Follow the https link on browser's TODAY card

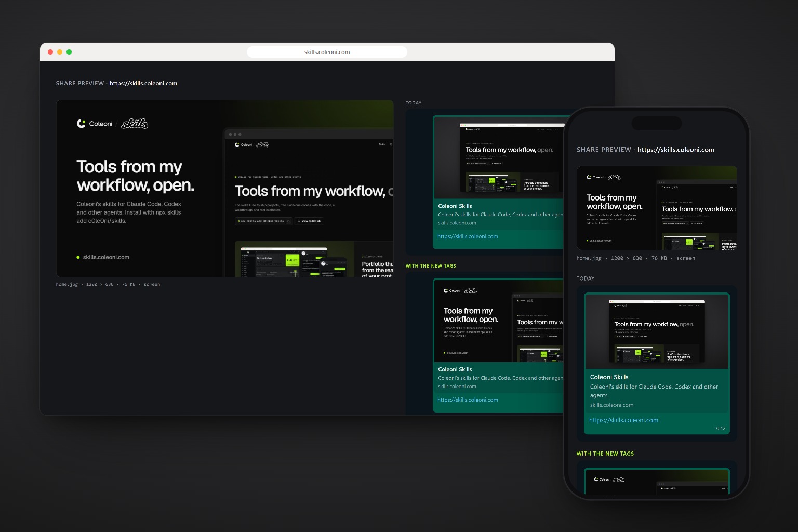coord(468,236)
